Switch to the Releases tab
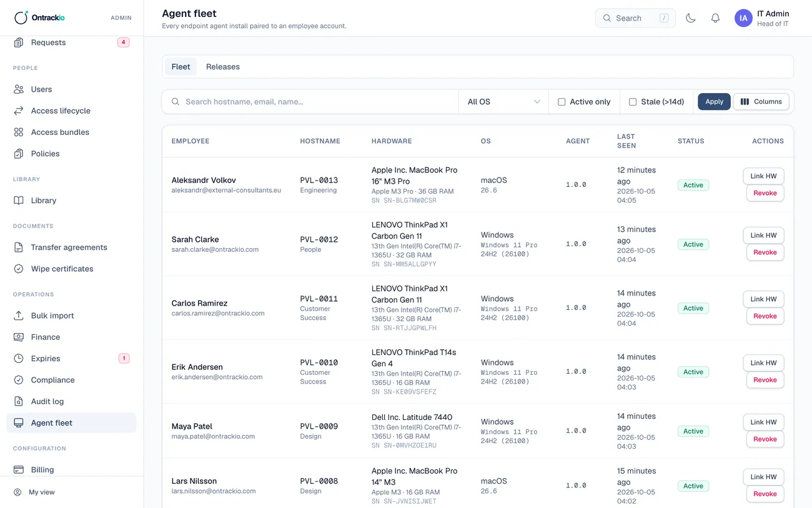Screen dimensions: 812x508 click(223, 67)
